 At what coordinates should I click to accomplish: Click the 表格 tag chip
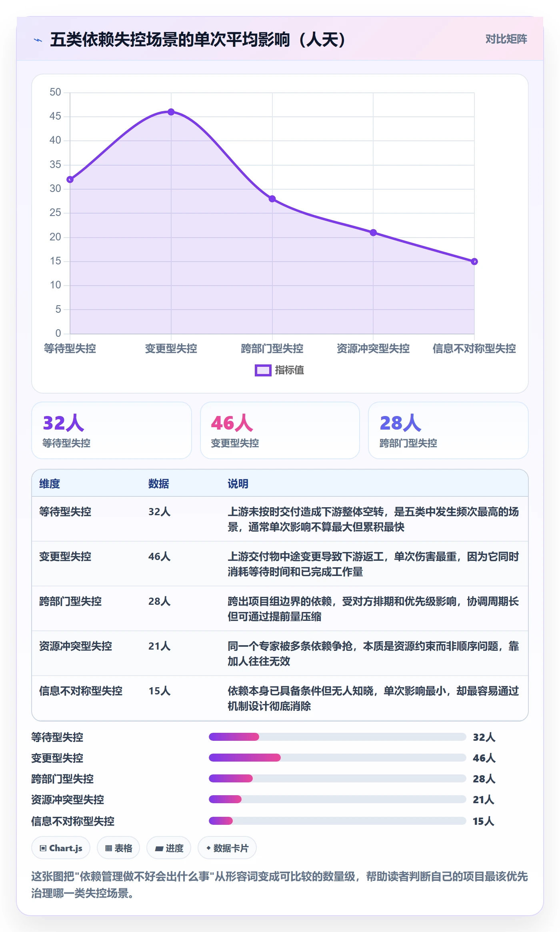tap(118, 848)
